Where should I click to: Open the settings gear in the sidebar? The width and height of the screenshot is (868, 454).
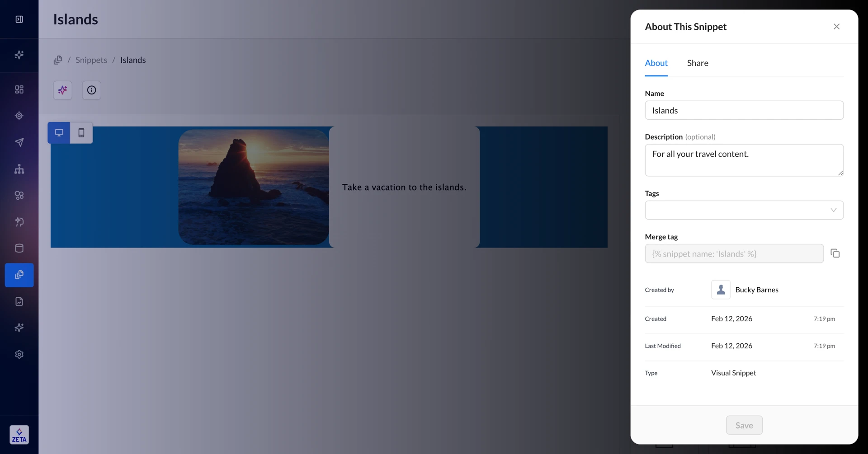coord(19,354)
